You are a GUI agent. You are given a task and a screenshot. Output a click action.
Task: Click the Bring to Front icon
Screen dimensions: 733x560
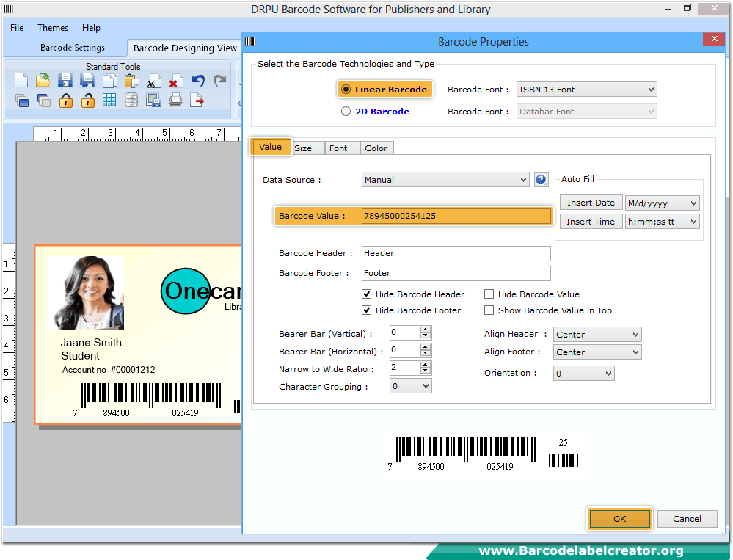tap(21, 100)
